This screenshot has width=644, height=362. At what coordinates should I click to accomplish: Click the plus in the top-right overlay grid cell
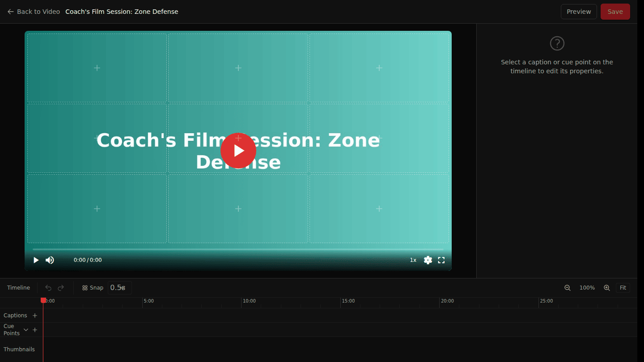[379, 68]
